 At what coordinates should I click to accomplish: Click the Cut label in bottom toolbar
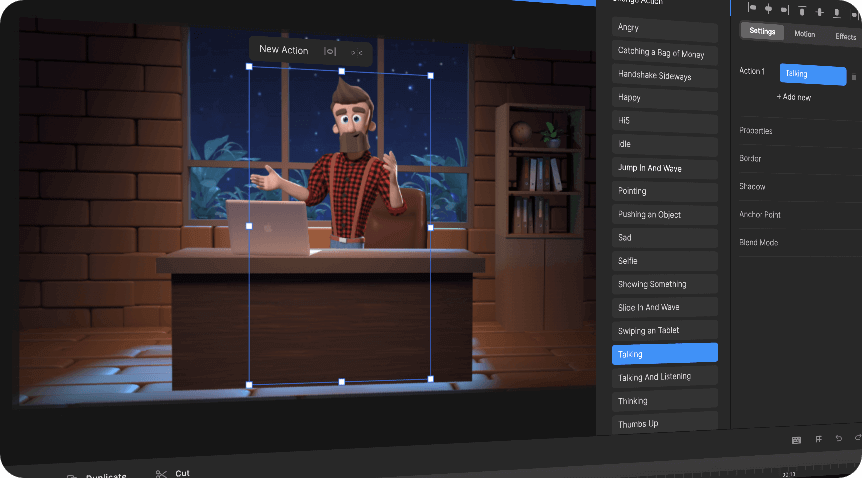click(x=183, y=473)
